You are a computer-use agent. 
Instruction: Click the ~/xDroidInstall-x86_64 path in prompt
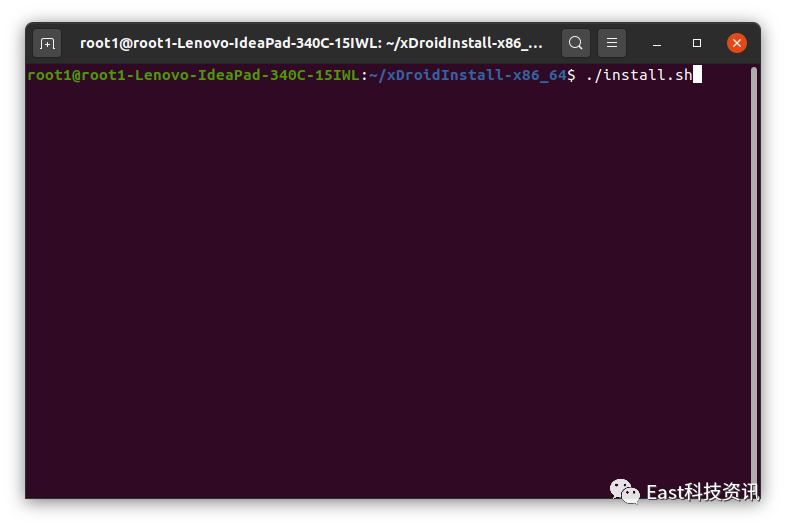[x=468, y=75]
